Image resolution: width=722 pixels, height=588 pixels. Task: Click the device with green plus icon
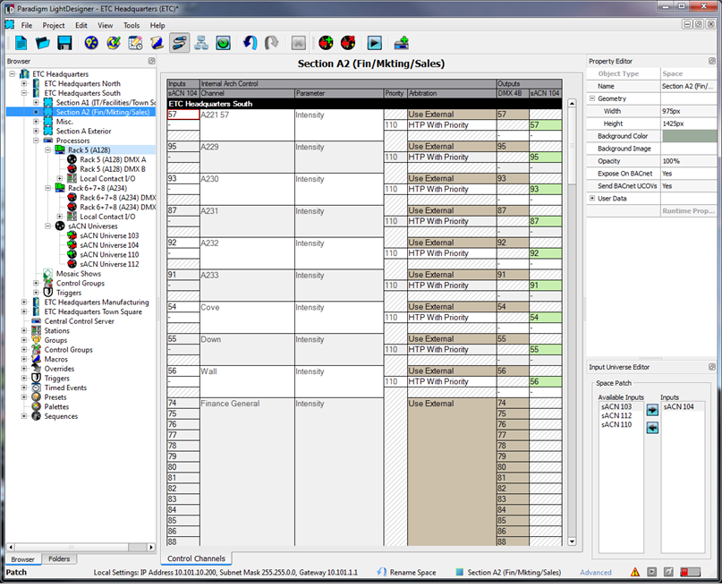click(401, 43)
